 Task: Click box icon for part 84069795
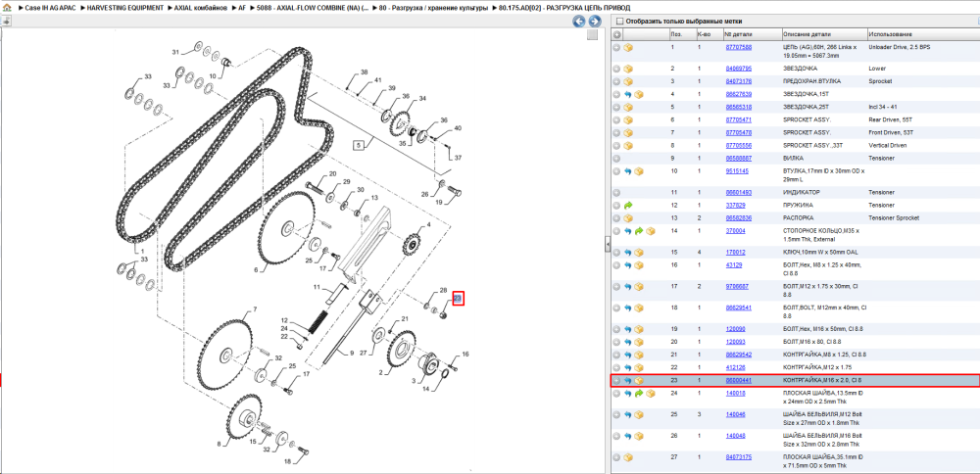pyautogui.click(x=628, y=69)
